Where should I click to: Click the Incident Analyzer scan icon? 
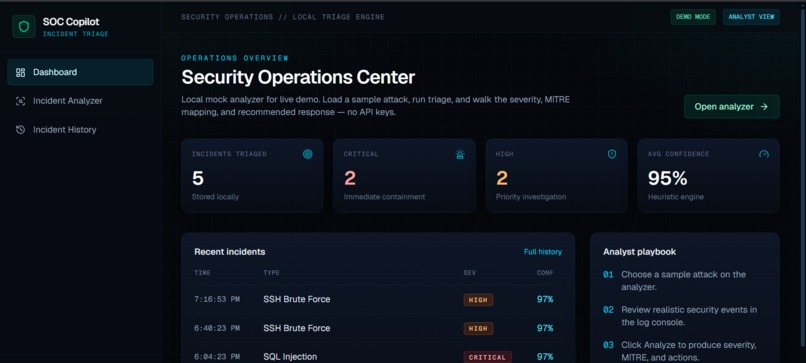coord(21,101)
